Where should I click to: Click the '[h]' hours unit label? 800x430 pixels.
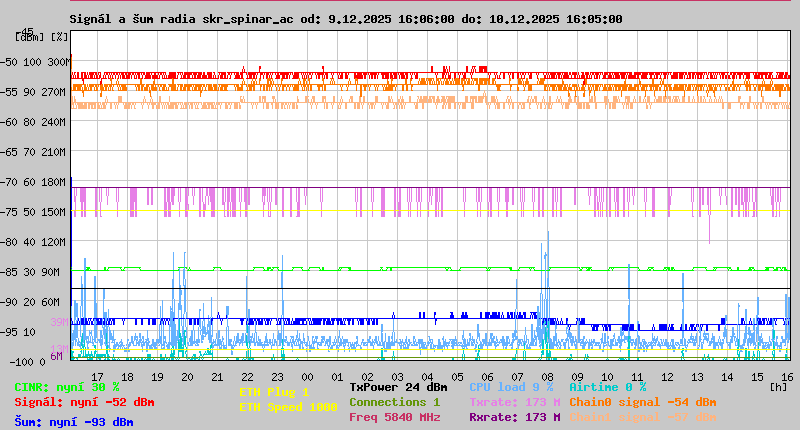coord(779,387)
